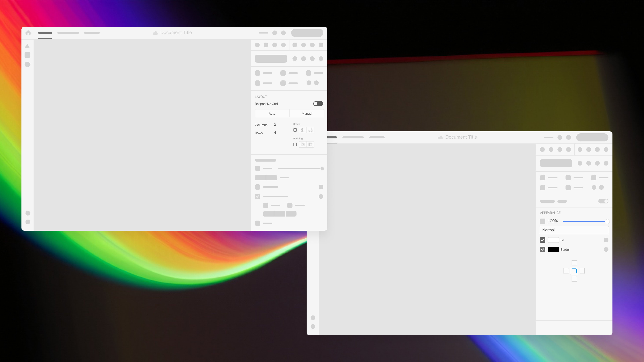Switch to the Manual layout tab
Viewport: 644px width, 362px height.
(307, 113)
